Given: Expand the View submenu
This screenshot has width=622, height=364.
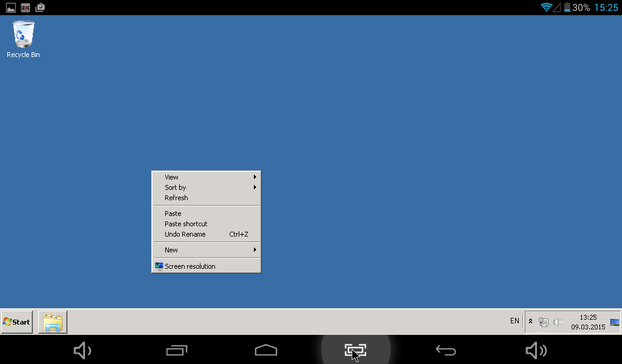Looking at the screenshot, I should pos(207,177).
